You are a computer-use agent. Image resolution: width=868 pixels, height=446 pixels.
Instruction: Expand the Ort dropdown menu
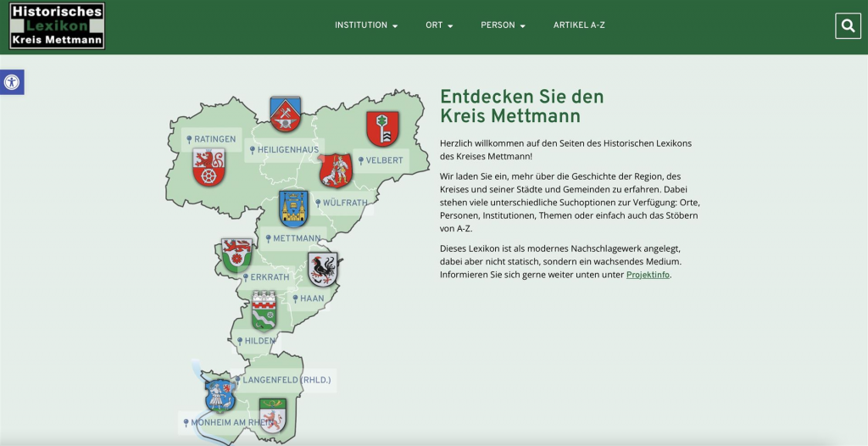click(439, 25)
